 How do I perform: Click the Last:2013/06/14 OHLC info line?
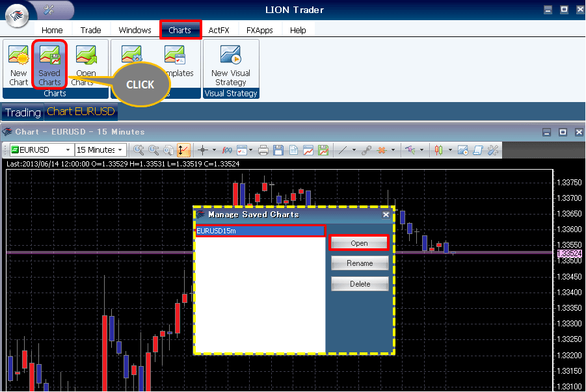pyautogui.click(x=123, y=164)
